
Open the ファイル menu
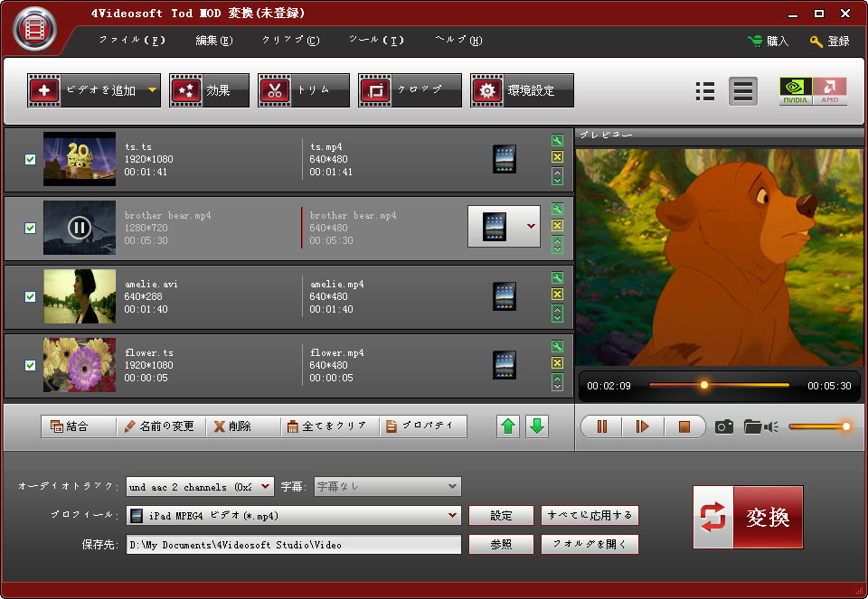(x=132, y=41)
